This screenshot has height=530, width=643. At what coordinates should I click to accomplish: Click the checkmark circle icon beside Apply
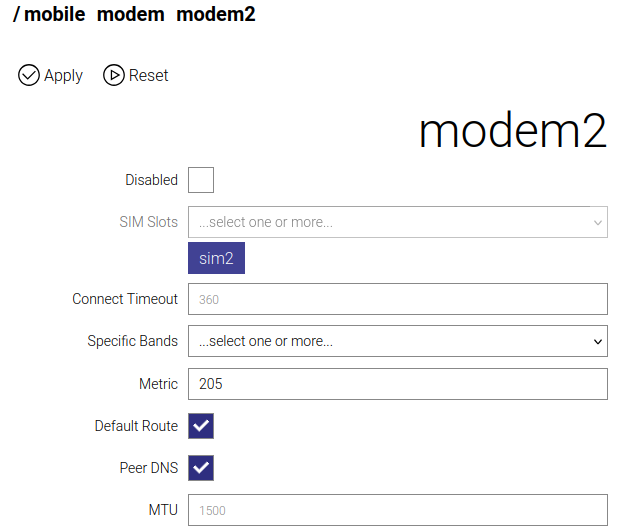pos(29,75)
